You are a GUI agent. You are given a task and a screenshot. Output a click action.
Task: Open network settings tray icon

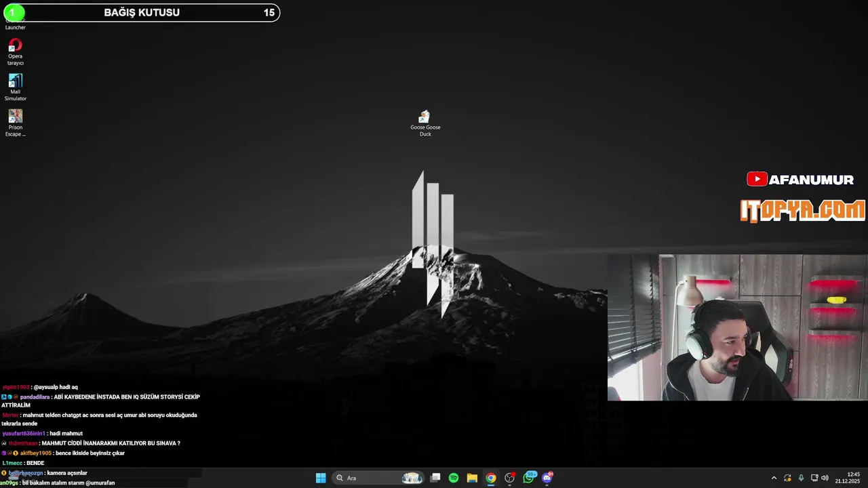click(814, 478)
